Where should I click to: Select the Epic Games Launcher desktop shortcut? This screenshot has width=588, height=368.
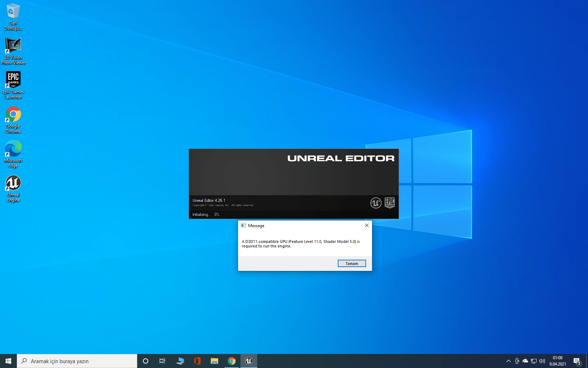(13, 86)
